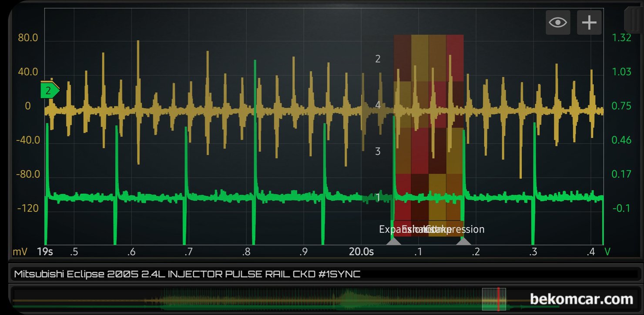This screenshot has width=644, height=315.
Task: Toggle waveform visibility with the eye icon
Action: coord(558,22)
